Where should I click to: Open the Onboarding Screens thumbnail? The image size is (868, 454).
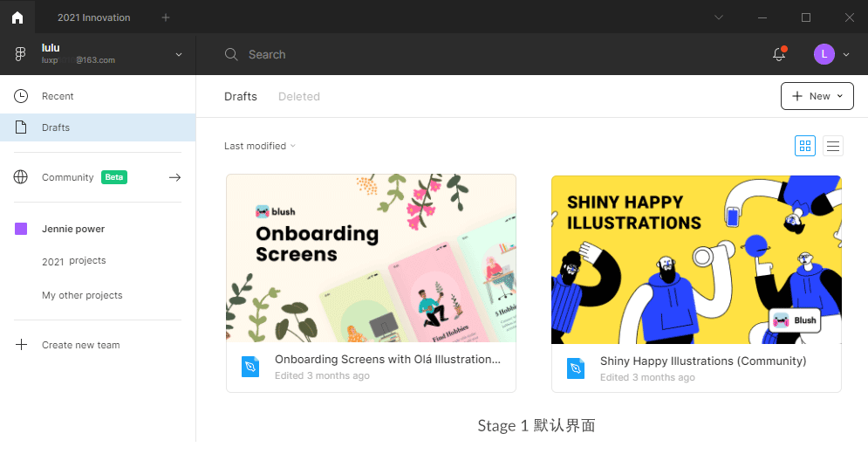point(371,258)
